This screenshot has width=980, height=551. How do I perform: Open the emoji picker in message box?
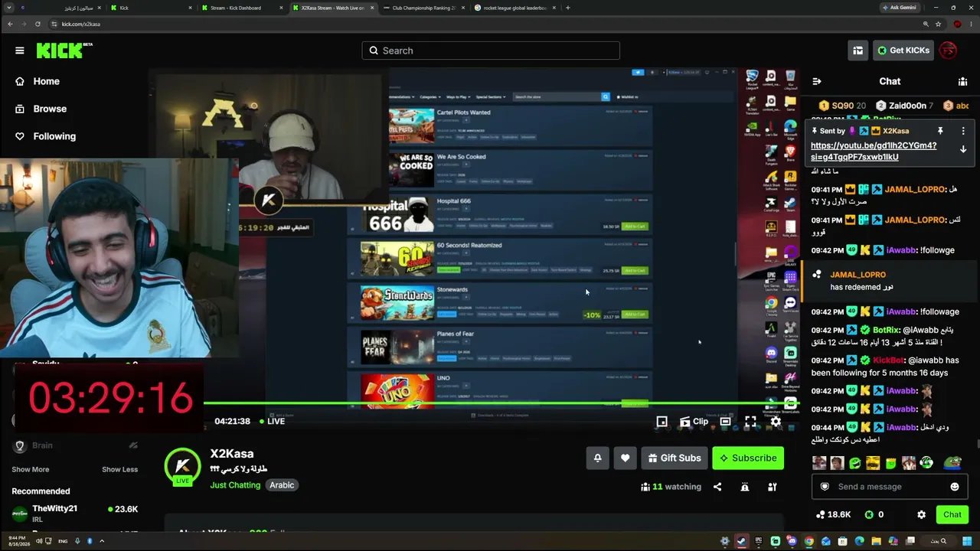click(955, 487)
